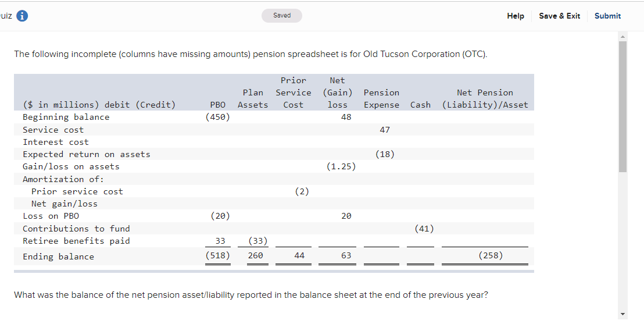The width and height of the screenshot is (644, 331).
Task: Click ending net loss 63
Action: click(x=346, y=256)
